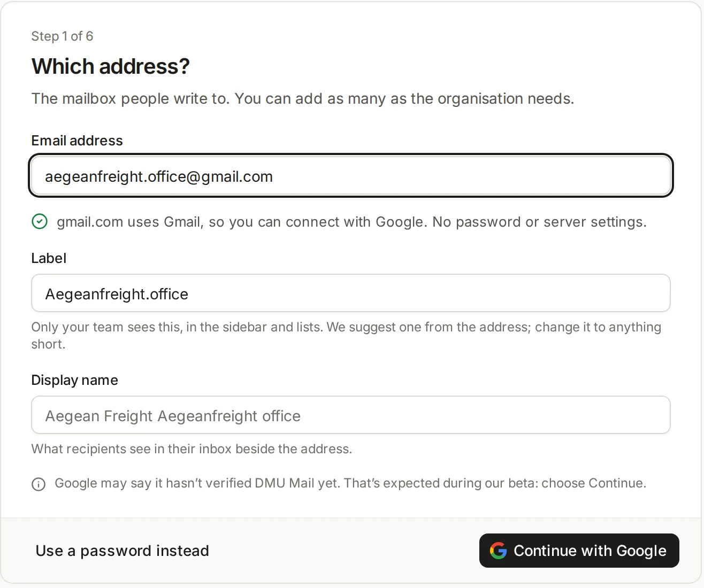
Task: Click the green checkmark Gmail verification icon
Action: tap(40, 221)
